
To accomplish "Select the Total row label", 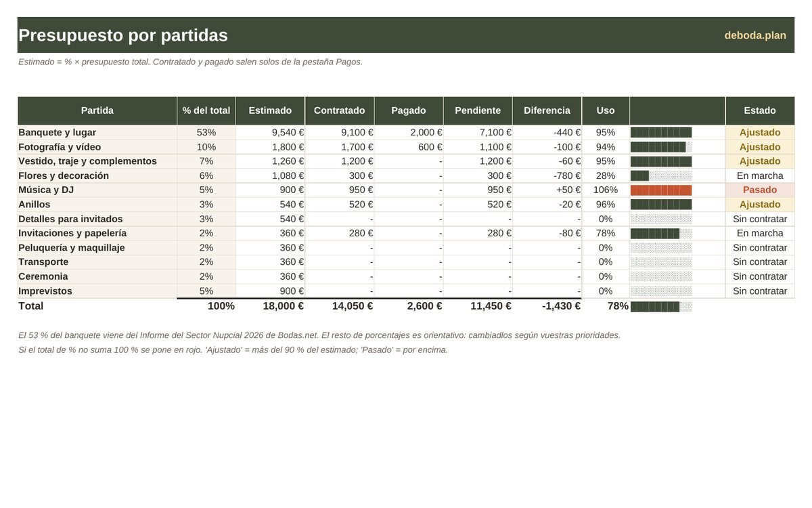I will pyautogui.click(x=97, y=306).
